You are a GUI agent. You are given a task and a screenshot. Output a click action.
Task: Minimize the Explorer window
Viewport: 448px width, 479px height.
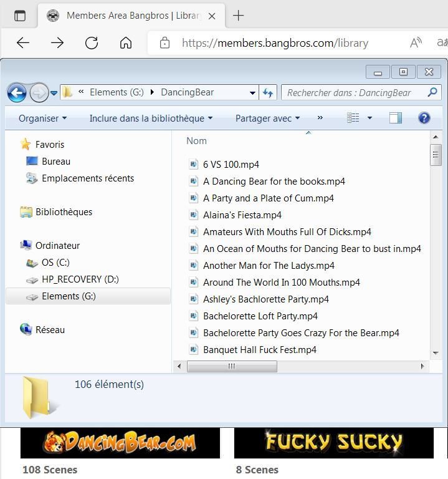point(378,72)
